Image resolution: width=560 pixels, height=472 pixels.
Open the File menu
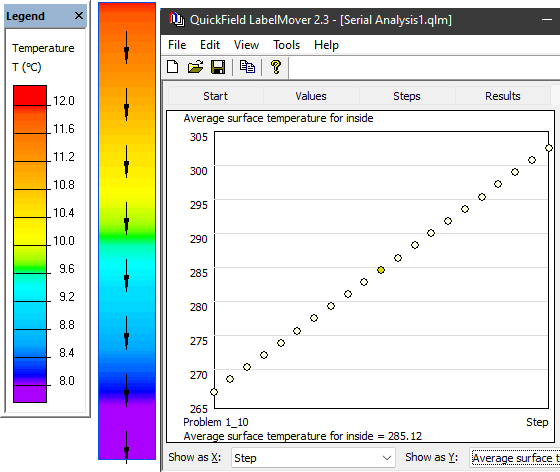click(177, 45)
